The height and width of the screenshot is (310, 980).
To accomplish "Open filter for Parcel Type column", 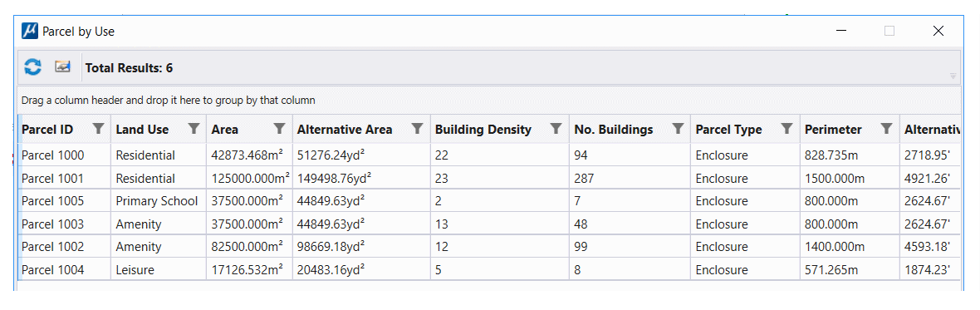I will (x=786, y=129).
